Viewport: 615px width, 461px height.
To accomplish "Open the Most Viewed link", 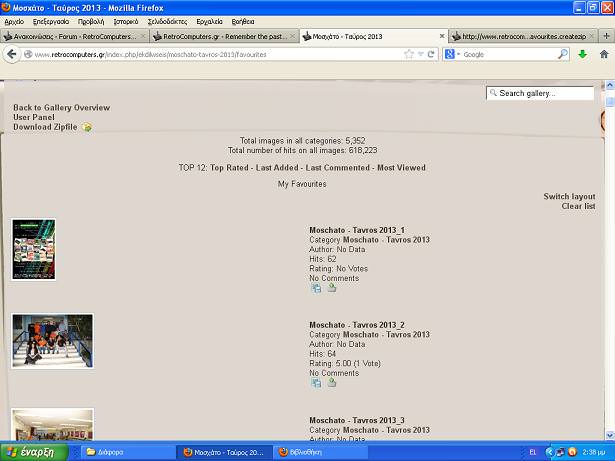I will click(x=400, y=168).
